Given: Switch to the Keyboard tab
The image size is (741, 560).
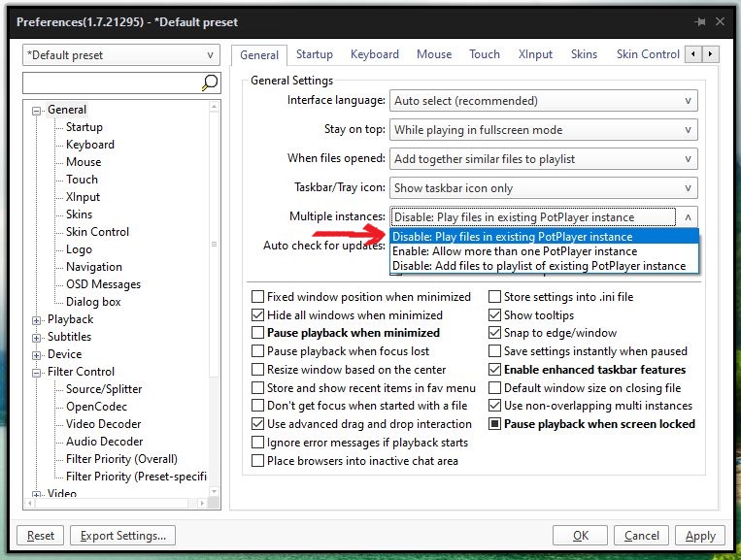Looking at the screenshot, I should (x=374, y=54).
